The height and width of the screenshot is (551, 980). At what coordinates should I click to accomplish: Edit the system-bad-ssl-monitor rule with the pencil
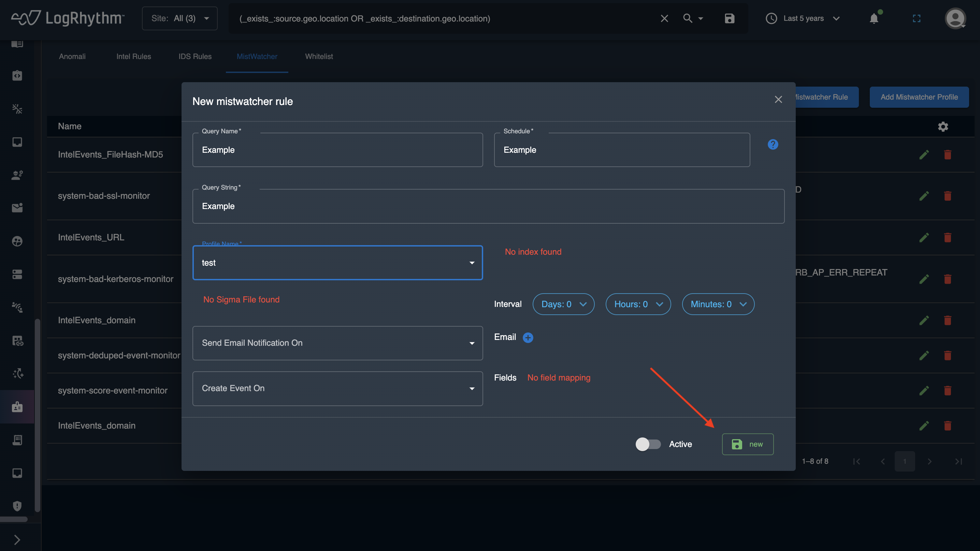(924, 196)
